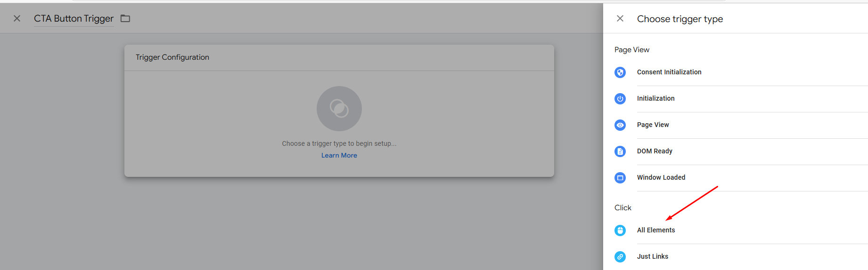Click the trigger type placeholder circle icon
This screenshot has height=270, width=868.
click(x=339, y=109)
